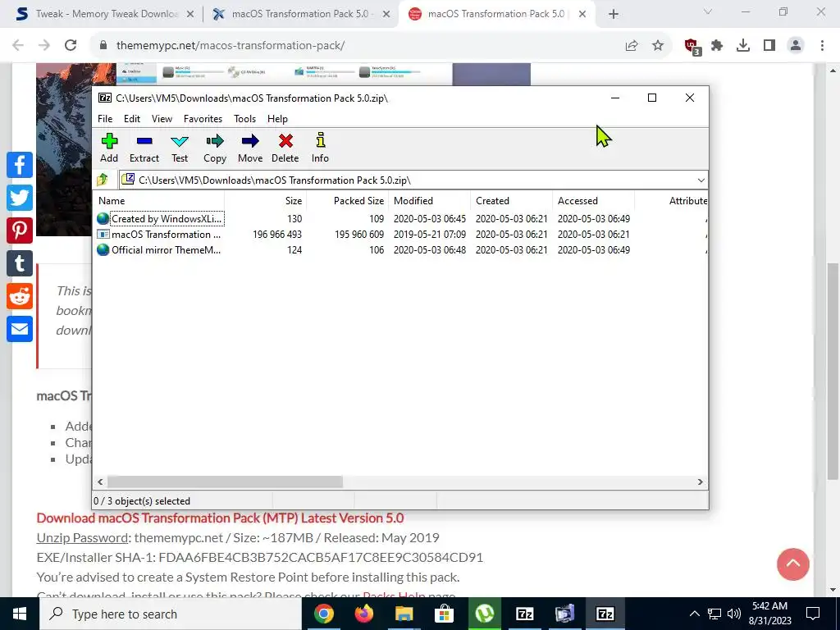Viewport: 840px width, 630px height.
Task: Open the Chrome extensions puzzle icon
Action: click(717, 46)
